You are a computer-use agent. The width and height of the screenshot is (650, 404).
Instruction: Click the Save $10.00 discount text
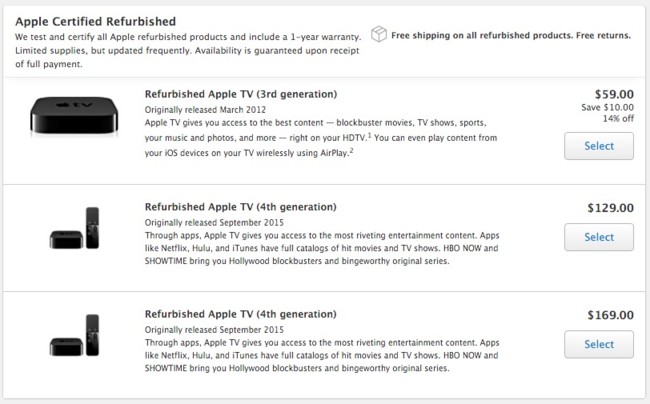607,107
